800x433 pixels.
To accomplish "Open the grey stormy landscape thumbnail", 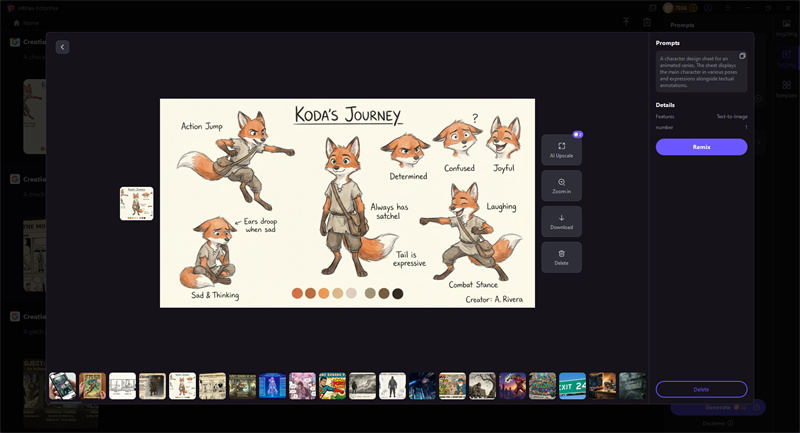I will (362, 386).
